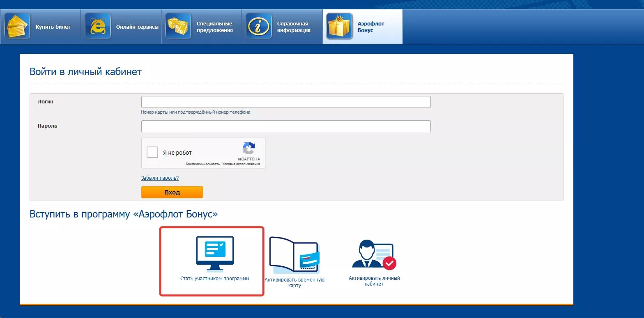Open the Купить билет menu tab

[41, 27]
